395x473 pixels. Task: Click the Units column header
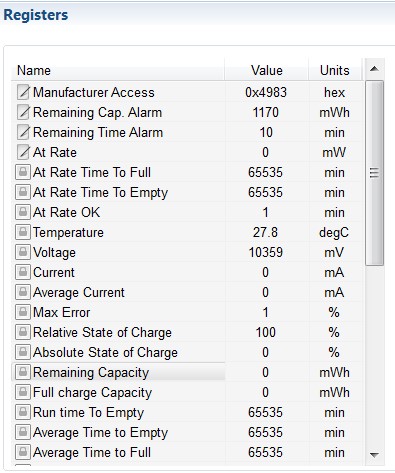(x=335, y=70)
